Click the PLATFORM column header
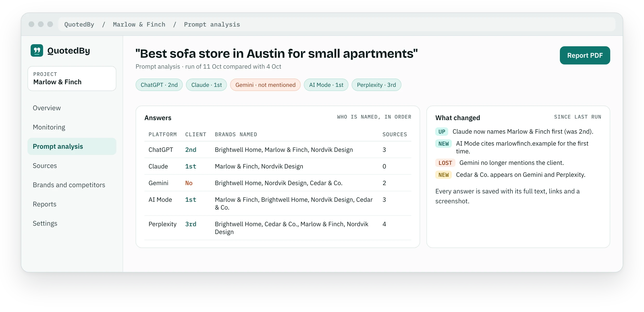Image resolution: width=644 pixels, height=312 pixels. coord(163,134)
